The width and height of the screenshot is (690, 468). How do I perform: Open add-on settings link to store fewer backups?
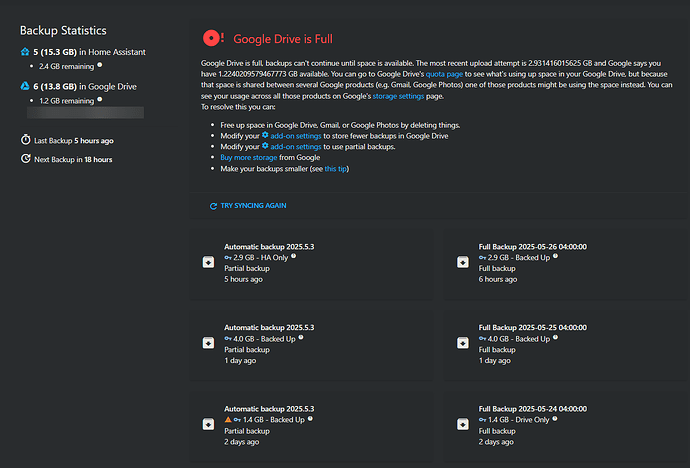pyautogui.click(x=296, y=136)
